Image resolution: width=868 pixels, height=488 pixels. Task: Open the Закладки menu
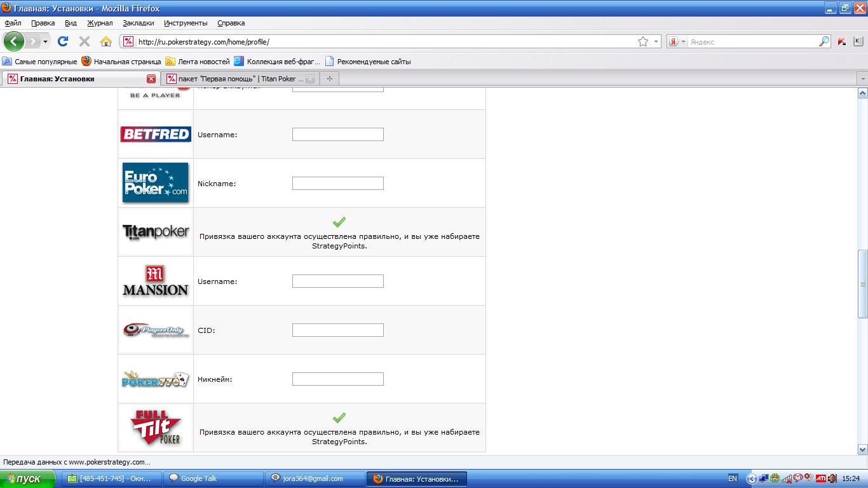[139, 23]
